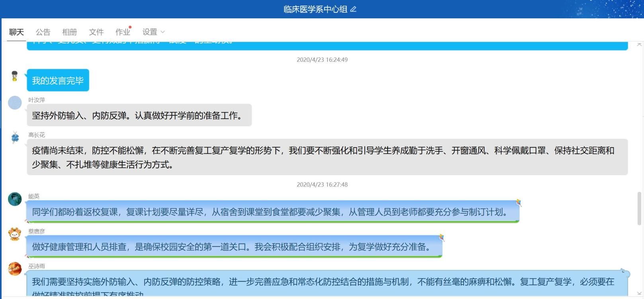Click scroll up arrow in chat area
The image size is (644, 299).
639,44
